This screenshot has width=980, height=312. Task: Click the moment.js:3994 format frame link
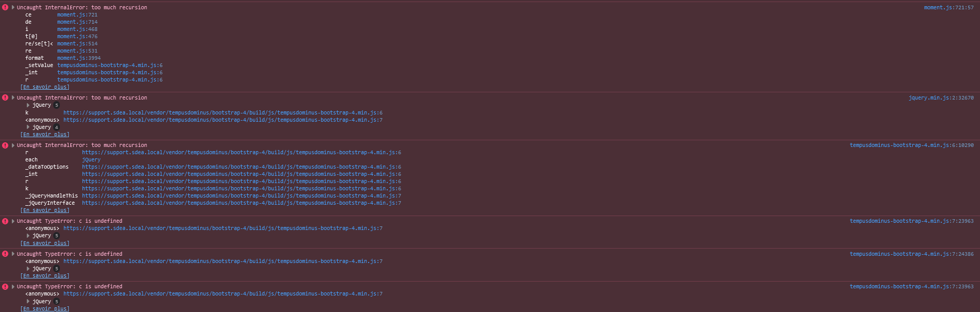tap(78, 58)
